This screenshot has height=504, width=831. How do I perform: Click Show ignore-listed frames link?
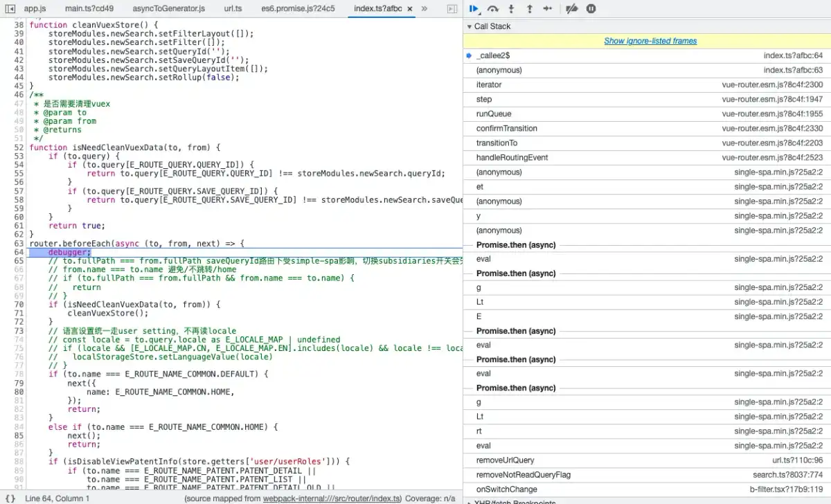pyautogui.click(x=650, y=41)
